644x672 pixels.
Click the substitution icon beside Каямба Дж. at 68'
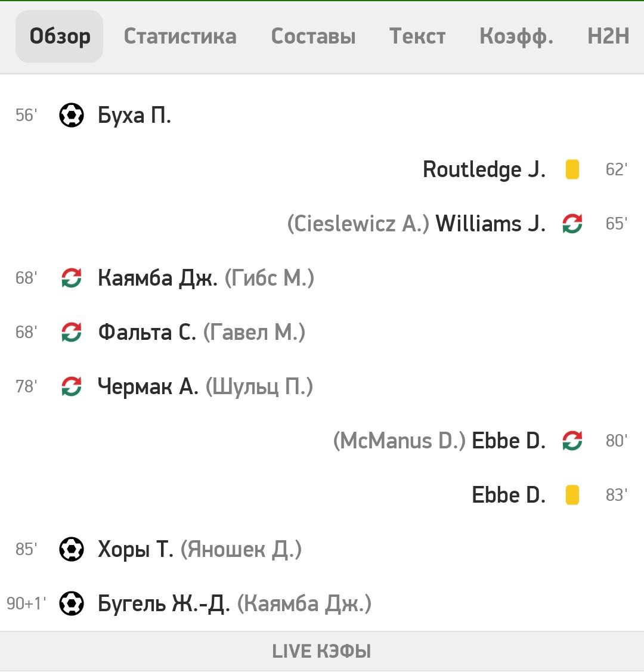pyautogui.click(x=71, y=278)
